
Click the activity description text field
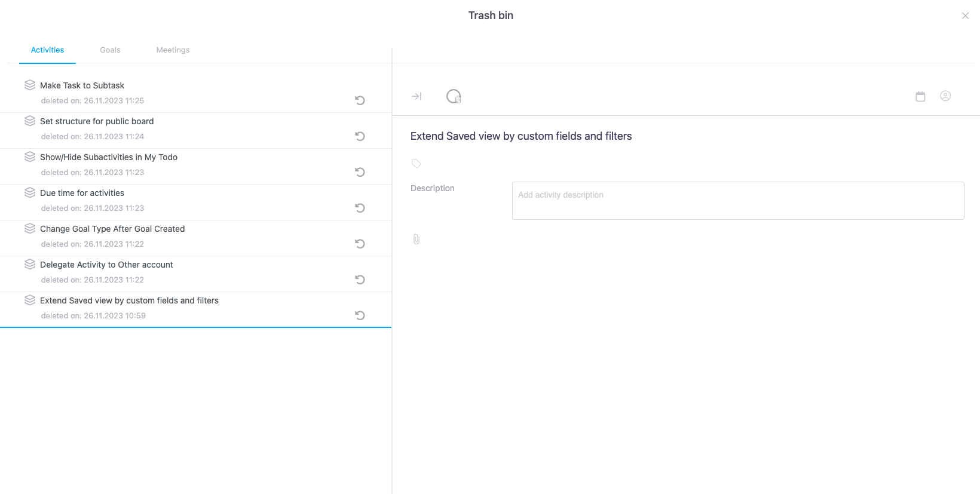pos(737,201)
